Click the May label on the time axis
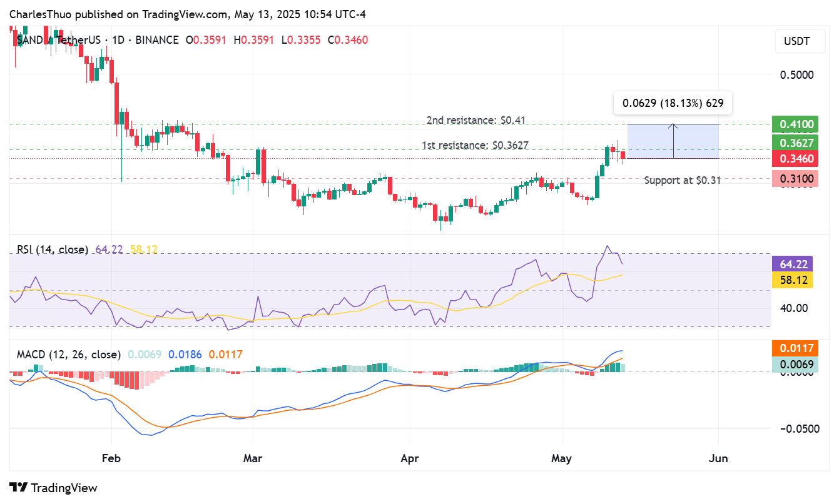The height and width of the screenshot is (504, 839). (562, 458)
